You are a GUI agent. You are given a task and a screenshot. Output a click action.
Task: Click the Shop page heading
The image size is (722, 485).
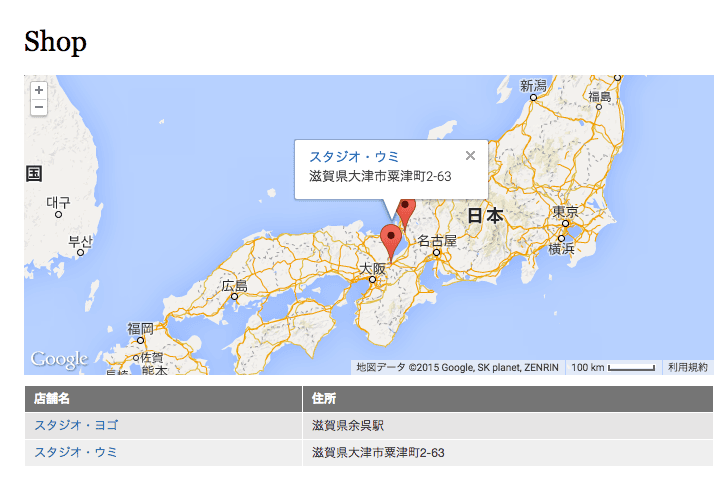click(x=55, y=41)
